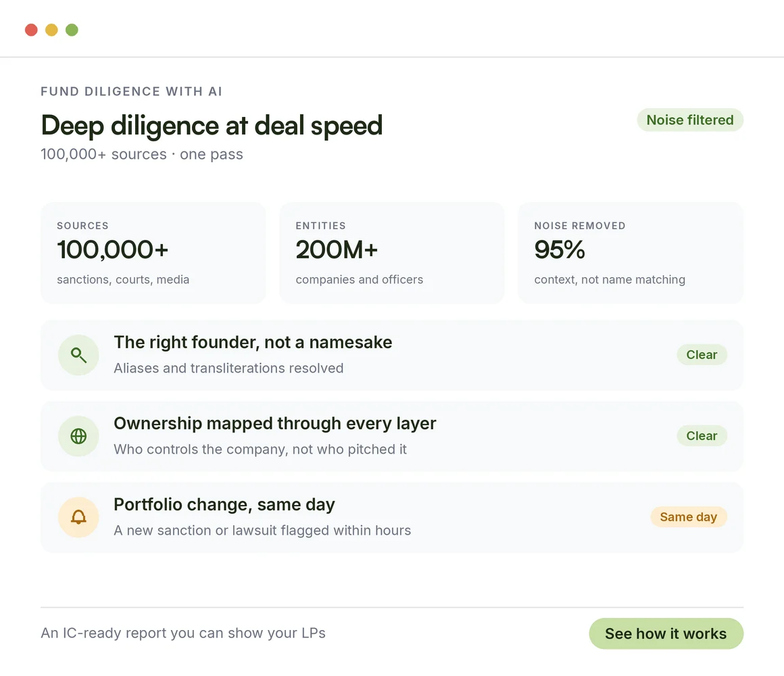Screen dimensions: 784x676
Task: Click Aliases and transliterations resolved text
Action: coord(228,368)
